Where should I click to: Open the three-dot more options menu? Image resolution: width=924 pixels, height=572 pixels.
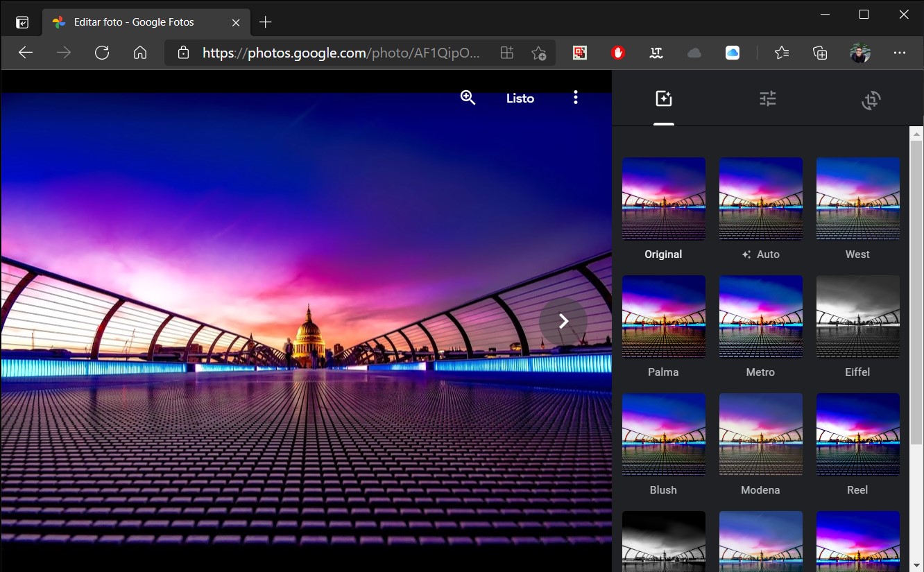[x=575, y=98]
